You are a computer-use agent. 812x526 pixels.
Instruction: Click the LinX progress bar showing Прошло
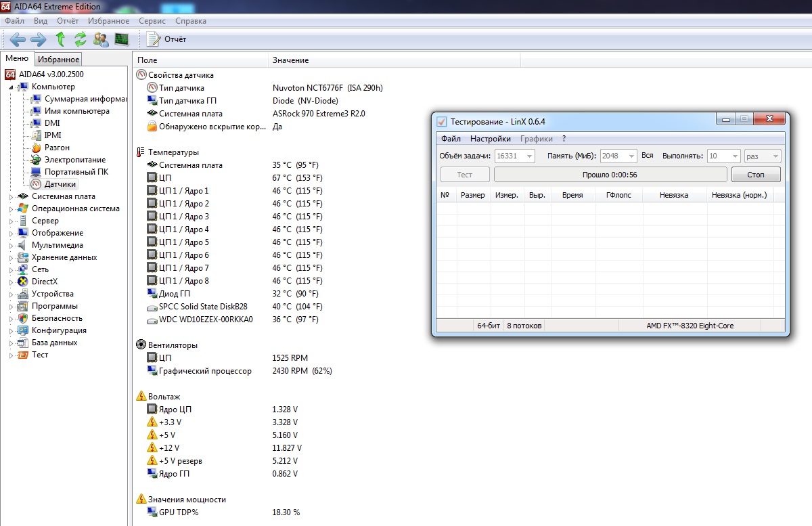(x=610, y=175)
